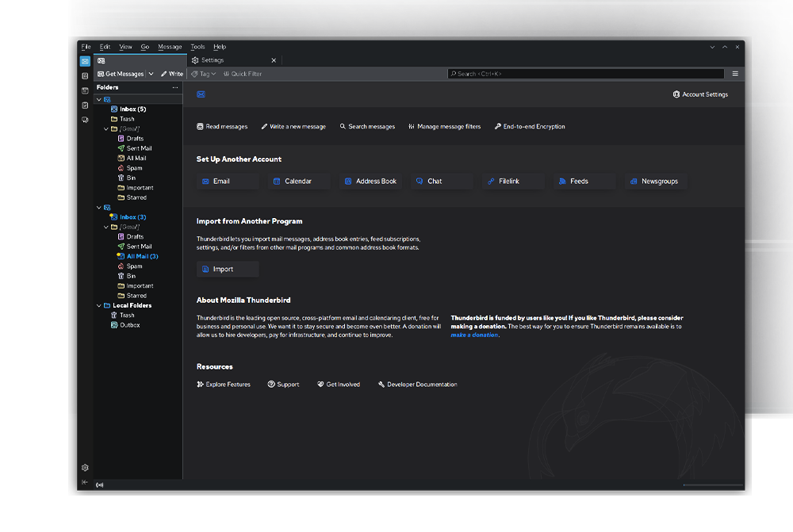Toggle the Quick Filter toolbar button
793x532 pixels.
pos(243,74)
